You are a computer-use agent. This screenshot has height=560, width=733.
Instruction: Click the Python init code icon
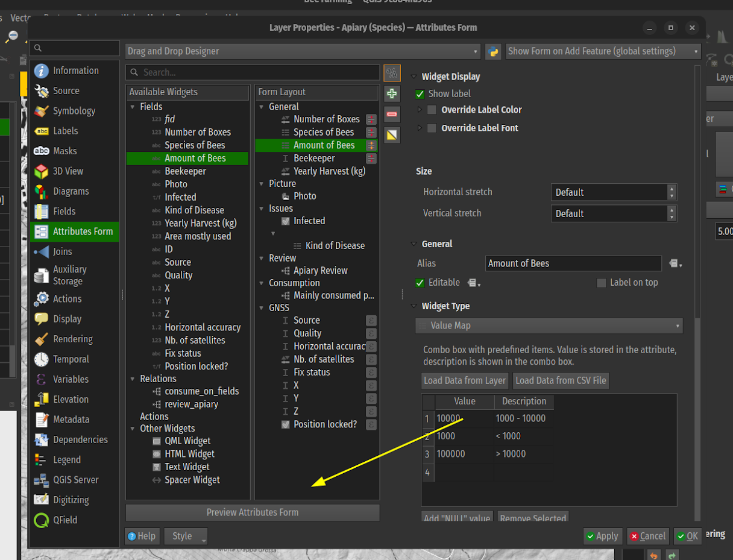493,51
